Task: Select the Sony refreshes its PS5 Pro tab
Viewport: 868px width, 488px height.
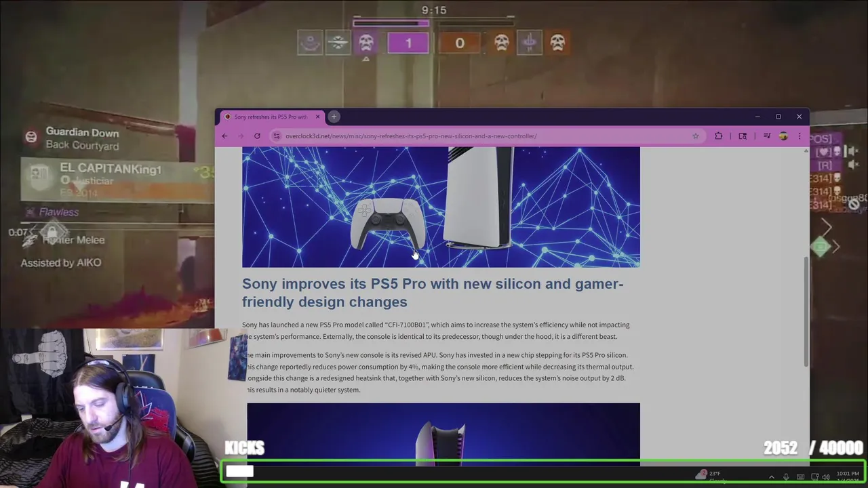Action: [x=271, y=117]
